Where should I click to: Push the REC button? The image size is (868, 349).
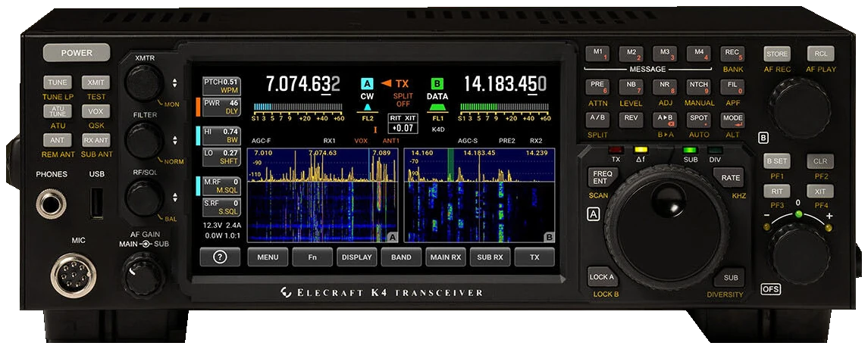(x=732, y=54)
